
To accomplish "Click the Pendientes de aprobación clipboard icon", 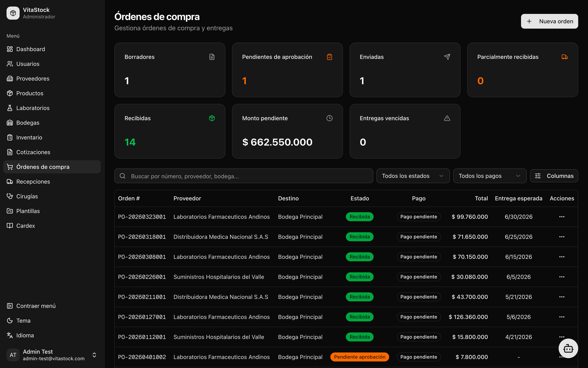I will coord(330,57).
